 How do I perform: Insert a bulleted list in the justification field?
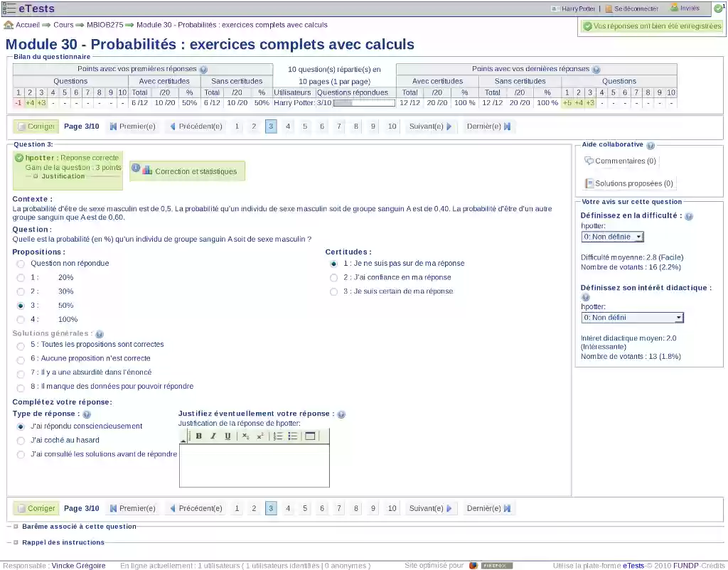[x=293, y=436]
